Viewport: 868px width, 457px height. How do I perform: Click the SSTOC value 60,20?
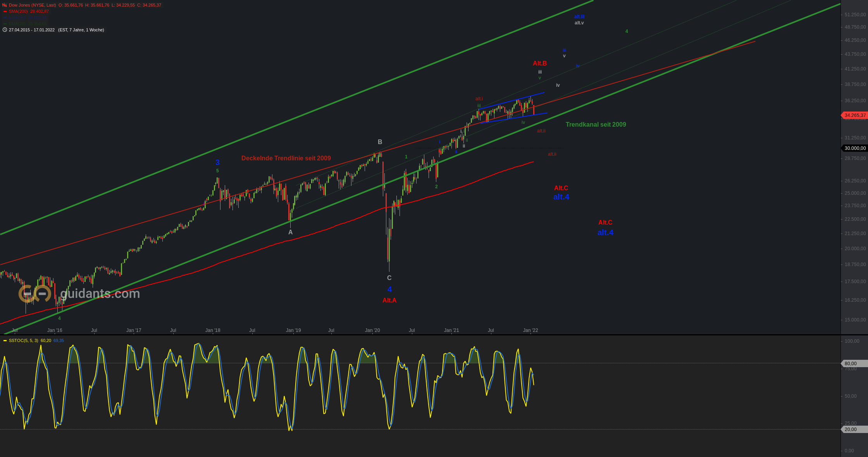click(x=46, y=341)
